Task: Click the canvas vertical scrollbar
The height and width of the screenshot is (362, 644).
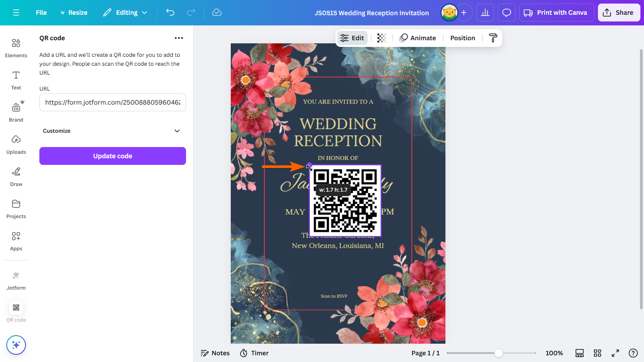Action: [641, 179]
